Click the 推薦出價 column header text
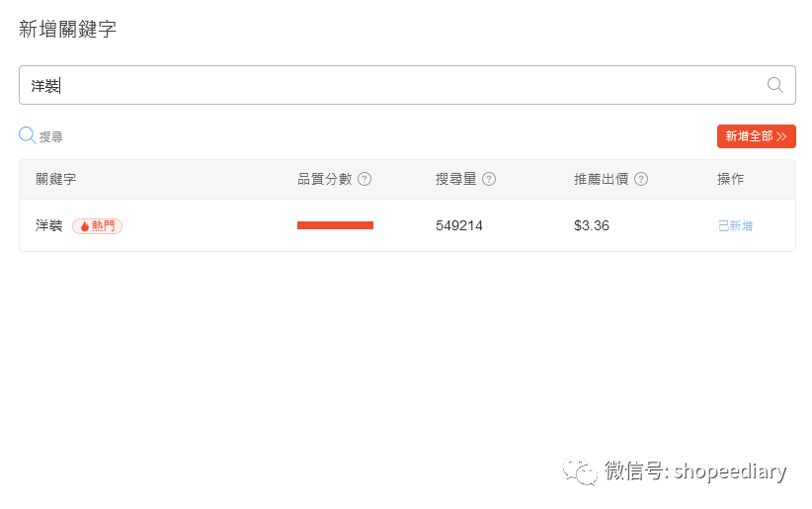Viewport: 812px width, 509px height. pyautogui.click(x=602, y=179)
